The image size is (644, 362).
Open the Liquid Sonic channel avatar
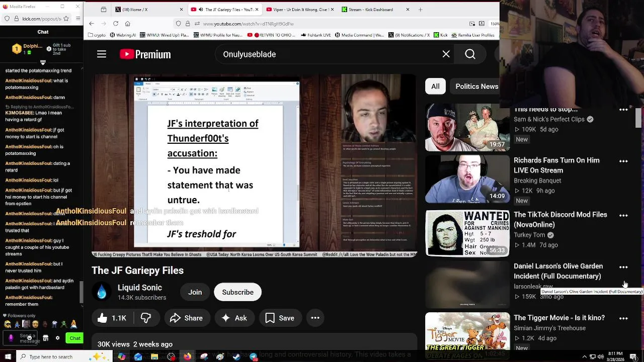click(x=102, y=292)
